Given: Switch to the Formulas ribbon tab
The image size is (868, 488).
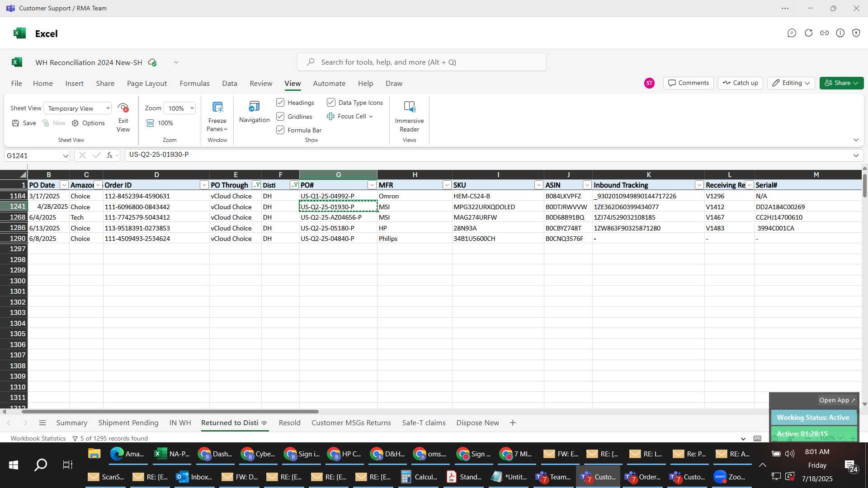Looking at the screenshot, I should 195,84.
